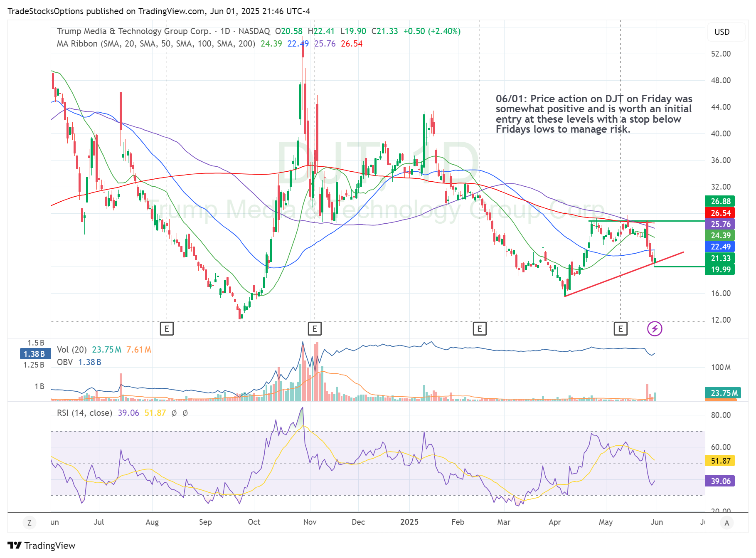Click the 19.99 stop level label
The height and width of the screenshot is (558, 756).
click(720, 269)
